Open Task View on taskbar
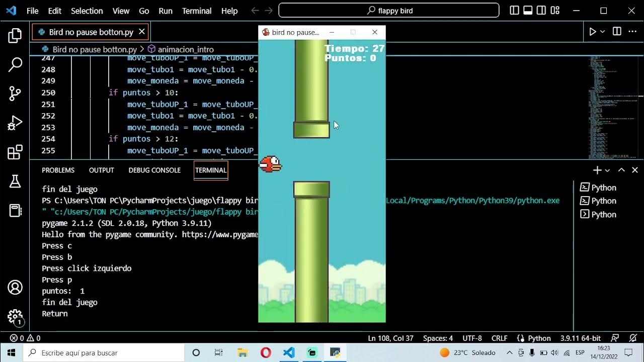 (x=218, y=352)
